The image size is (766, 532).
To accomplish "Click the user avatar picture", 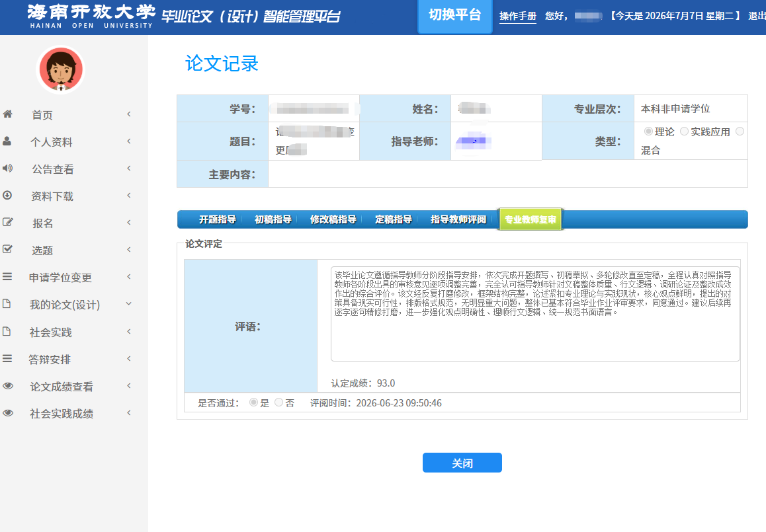I will (61, 69).
